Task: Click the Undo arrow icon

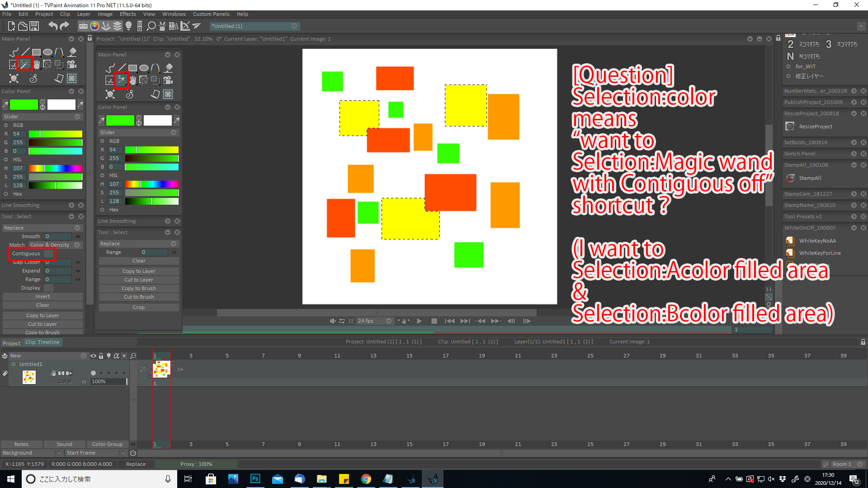Action: click(53, 26)
